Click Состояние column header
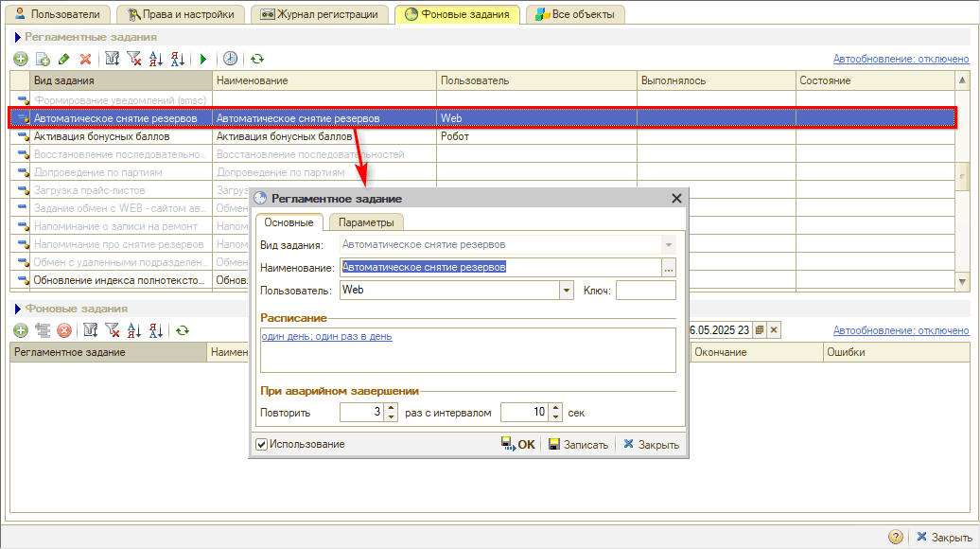Viewport: 980px width, 549px height. (876, 80)
